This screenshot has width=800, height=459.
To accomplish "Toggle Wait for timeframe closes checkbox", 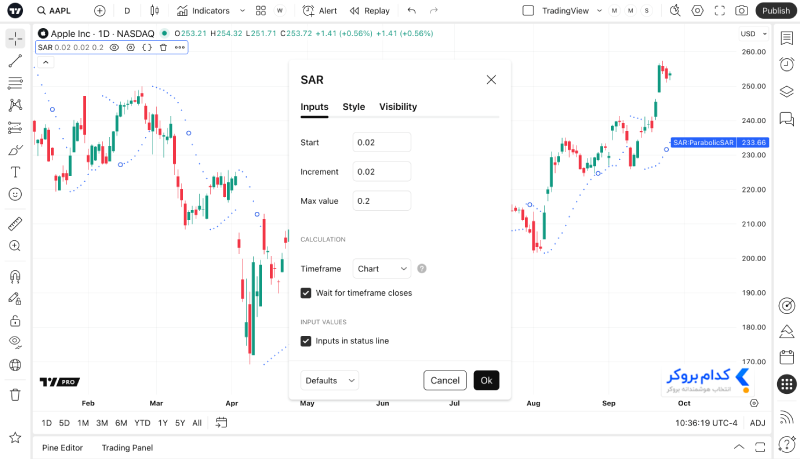I will click(306, 293).
